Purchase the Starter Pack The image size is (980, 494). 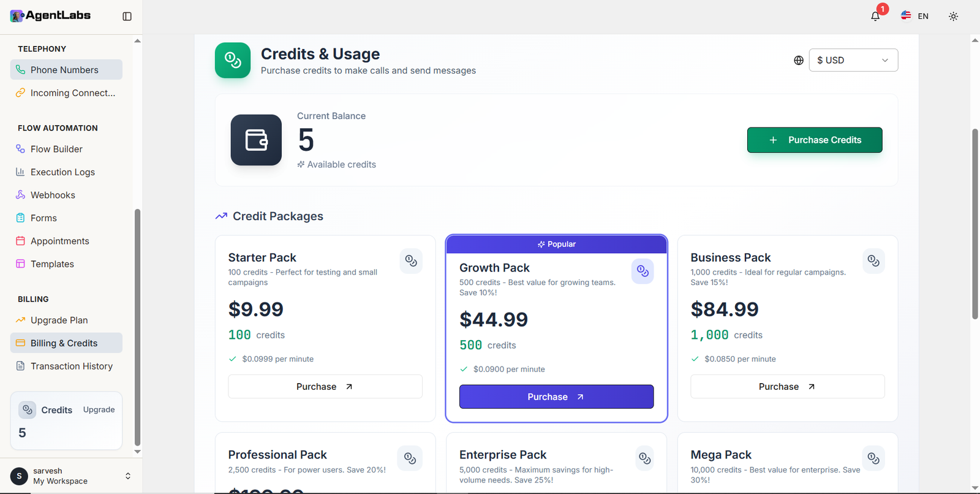coord(325,387)
